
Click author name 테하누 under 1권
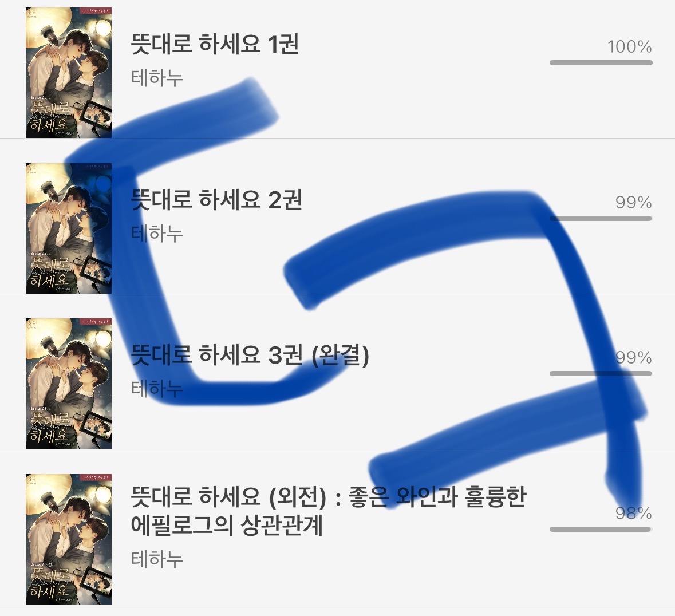157,78
